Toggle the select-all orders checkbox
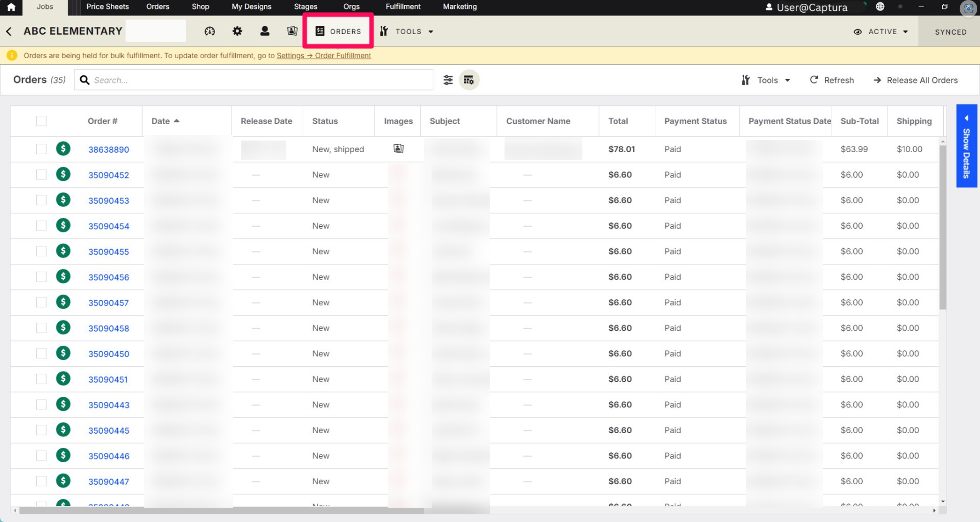This screenshot has width=980, height=522. 41,121
